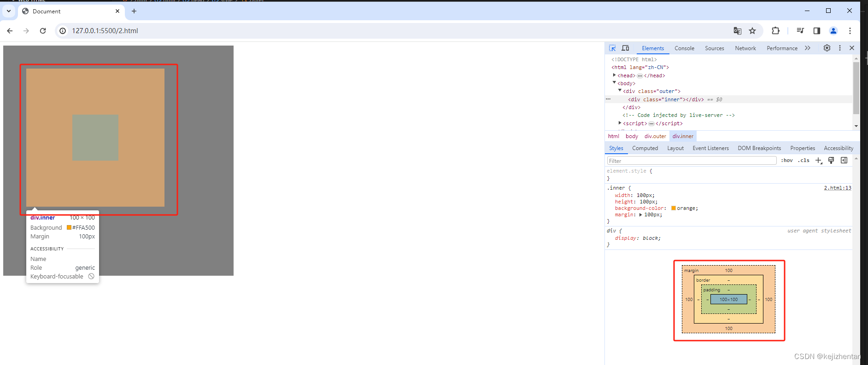This screenshot has height=365, width=868.
Task: Open a new tab with plus button
Action: (134, 11)
